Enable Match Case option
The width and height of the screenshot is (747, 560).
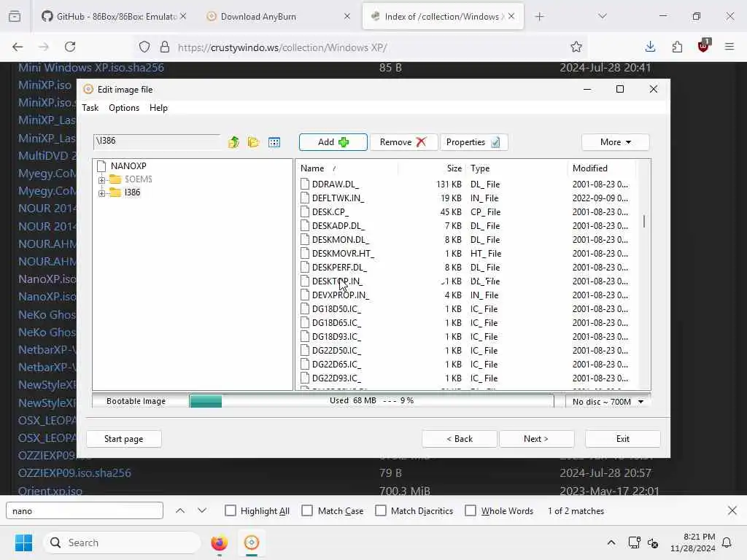pyautogui.click(x=308, y=510)
